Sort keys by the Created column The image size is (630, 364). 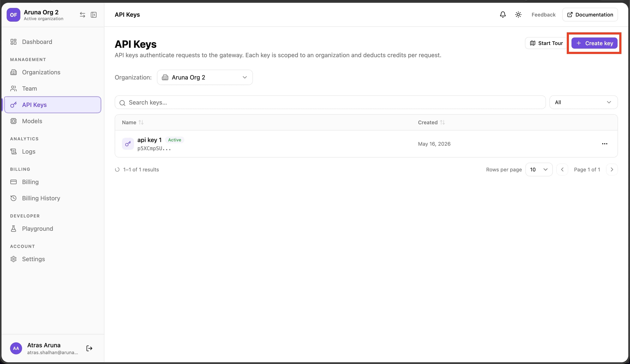coord(431,122)
